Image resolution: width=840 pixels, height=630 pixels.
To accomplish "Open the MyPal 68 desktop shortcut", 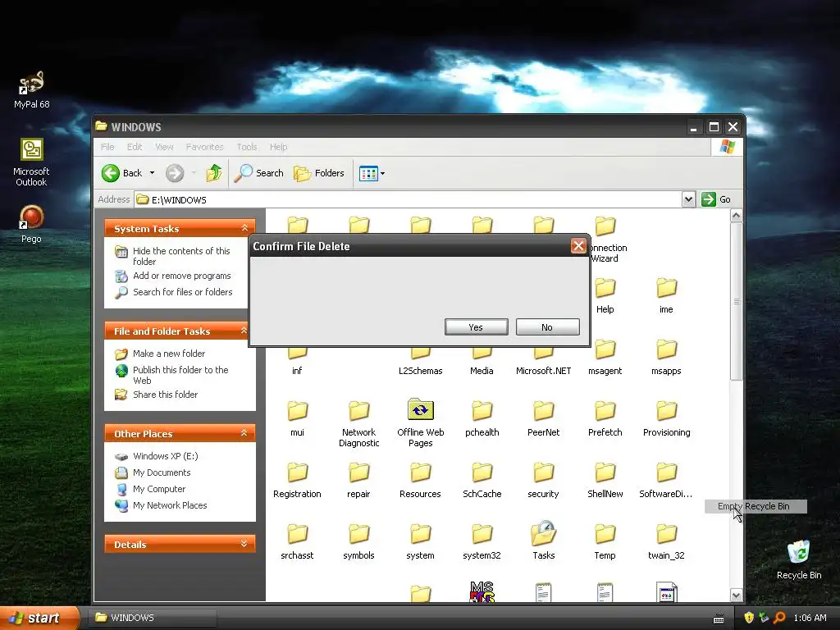I will [32, 90].
